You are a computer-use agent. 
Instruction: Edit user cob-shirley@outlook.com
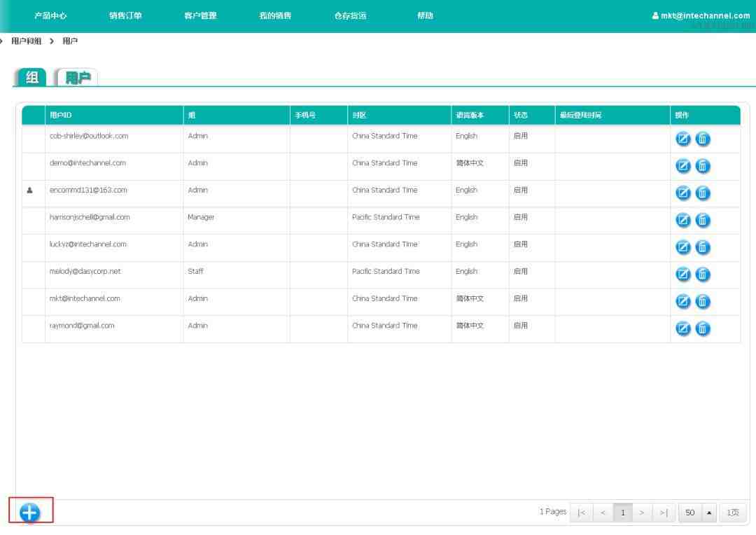coord(682,139)
